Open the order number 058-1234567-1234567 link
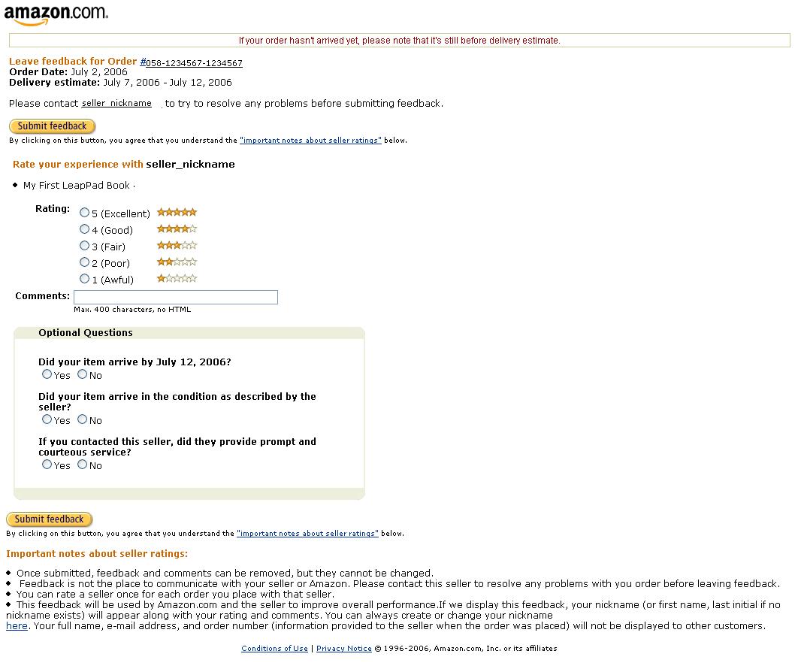The width and height of the screenshot is (801, 672). (191, 63)
